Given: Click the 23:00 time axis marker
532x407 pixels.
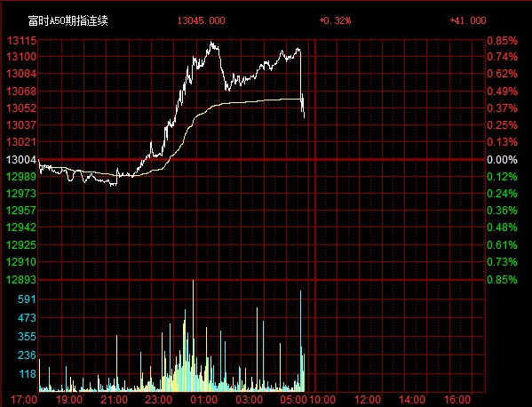Looking at the screenshot, I should pos(158,399).
